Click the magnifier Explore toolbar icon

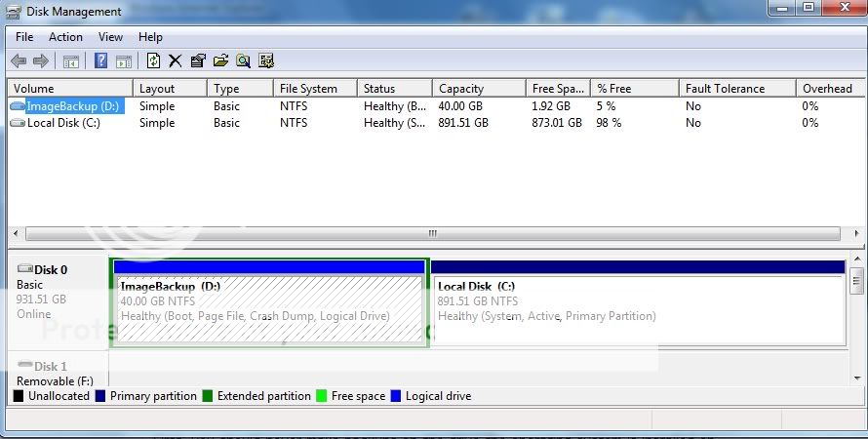243,61
